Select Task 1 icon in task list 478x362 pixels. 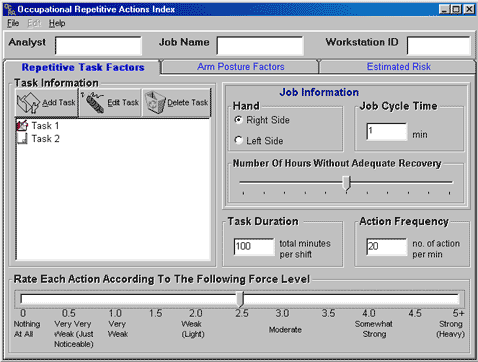22,126
